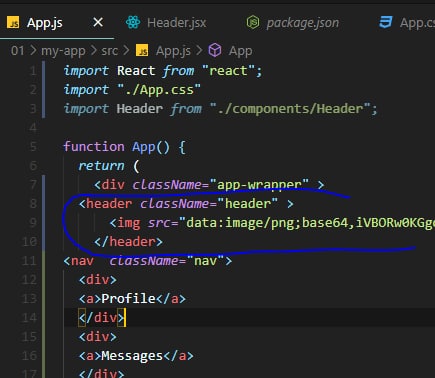Click the 'img' tag on line 9

pyautogui.click(x=129, y=223)
